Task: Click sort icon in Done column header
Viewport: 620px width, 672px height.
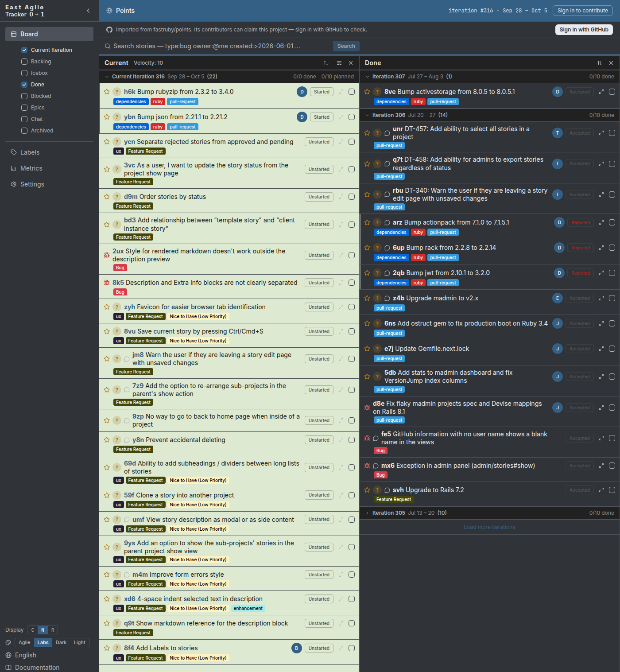Action: [600, 63]
